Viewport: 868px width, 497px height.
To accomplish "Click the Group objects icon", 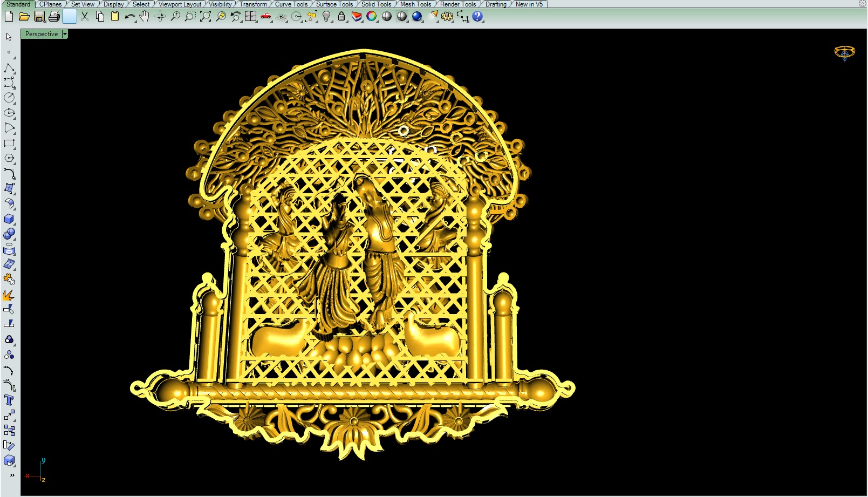I will [x=9, y=340].
